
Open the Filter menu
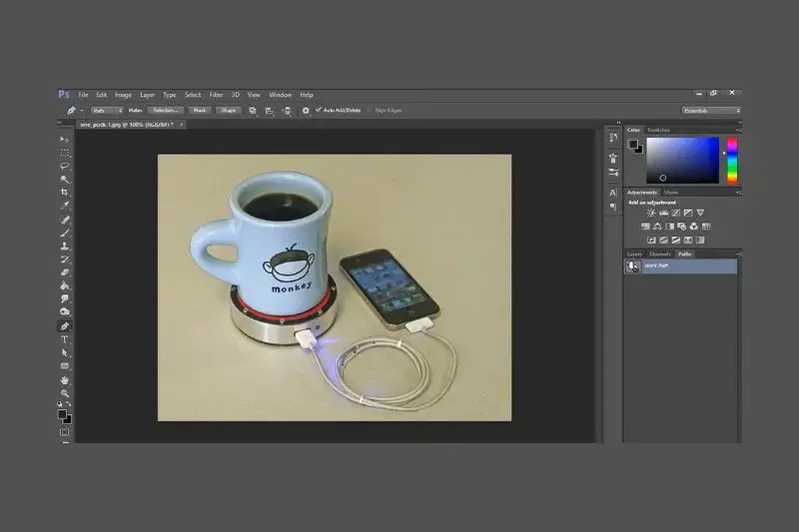217,95
